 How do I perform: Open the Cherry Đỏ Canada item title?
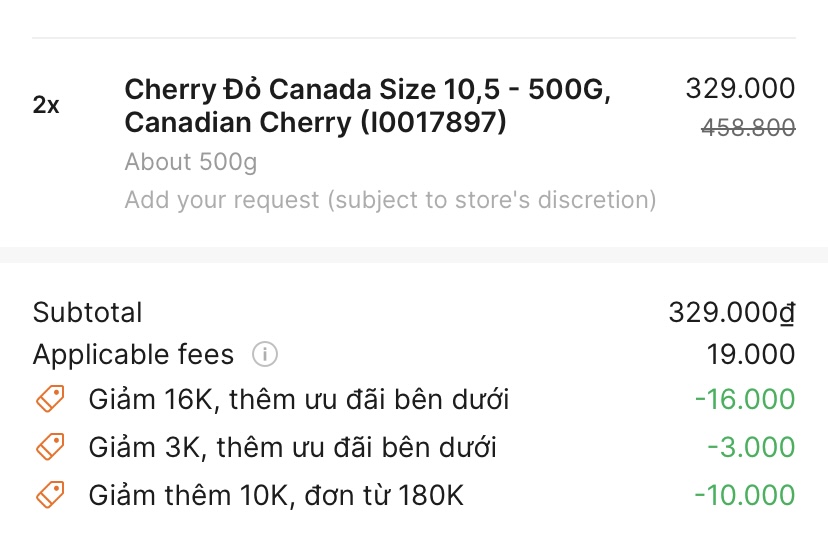click(367, 106)
